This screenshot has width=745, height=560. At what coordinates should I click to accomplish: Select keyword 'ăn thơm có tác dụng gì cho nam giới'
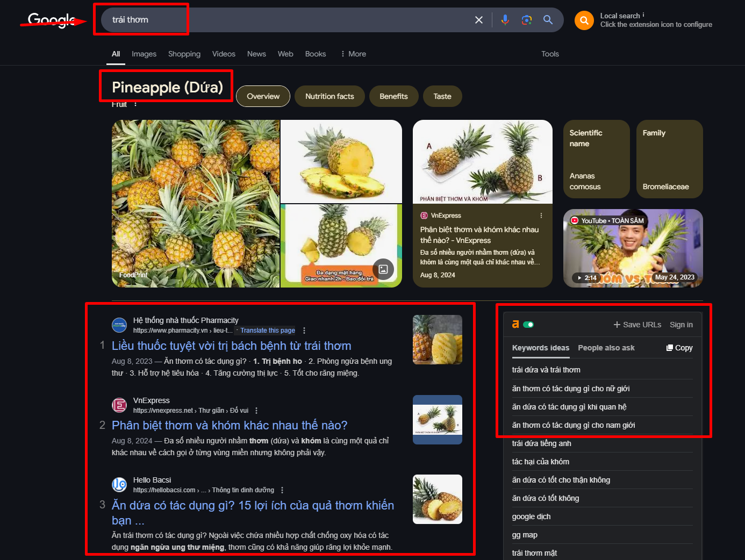point(574,425)
